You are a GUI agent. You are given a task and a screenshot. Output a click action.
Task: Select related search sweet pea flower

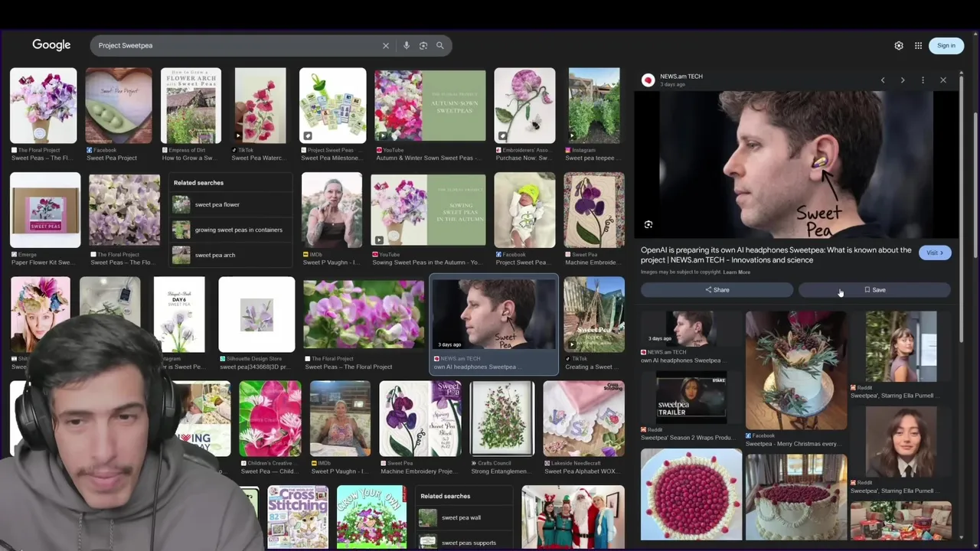pyautogui.click(x=231, y=205)
